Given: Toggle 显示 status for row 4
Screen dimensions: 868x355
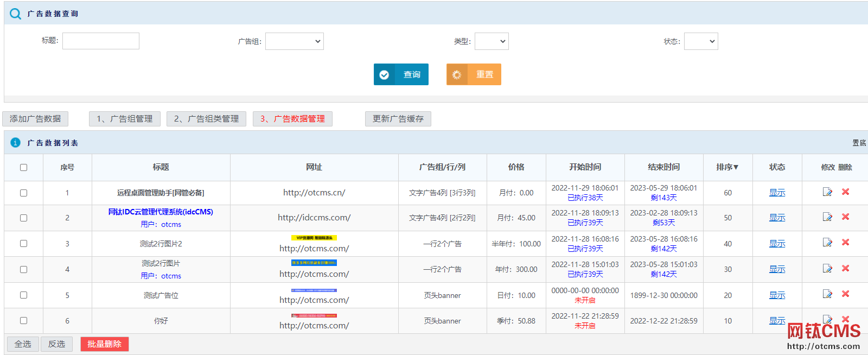Looking at the screenshot, I should pyautogui.click(x=777, y=269).
